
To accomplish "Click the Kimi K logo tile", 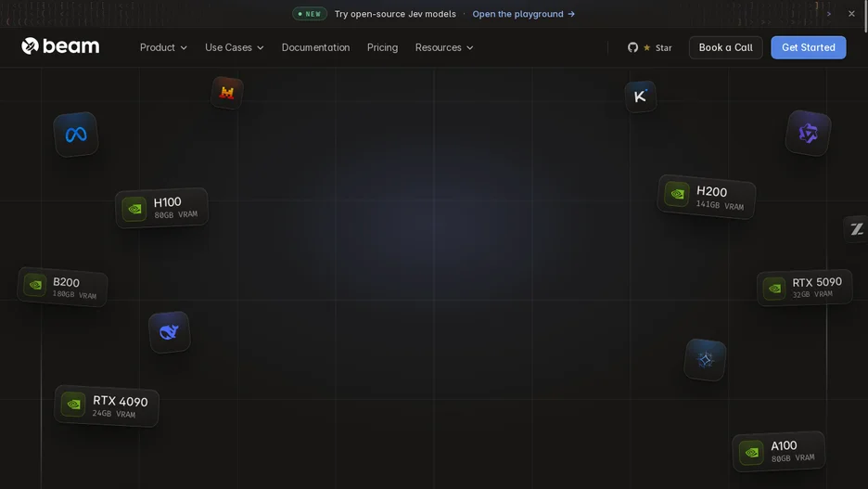I will click(x=641, y=97).
